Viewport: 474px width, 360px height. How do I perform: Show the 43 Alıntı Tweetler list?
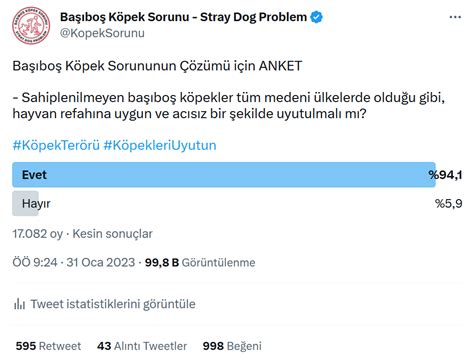pyautogui.click(x=142, y=346)
